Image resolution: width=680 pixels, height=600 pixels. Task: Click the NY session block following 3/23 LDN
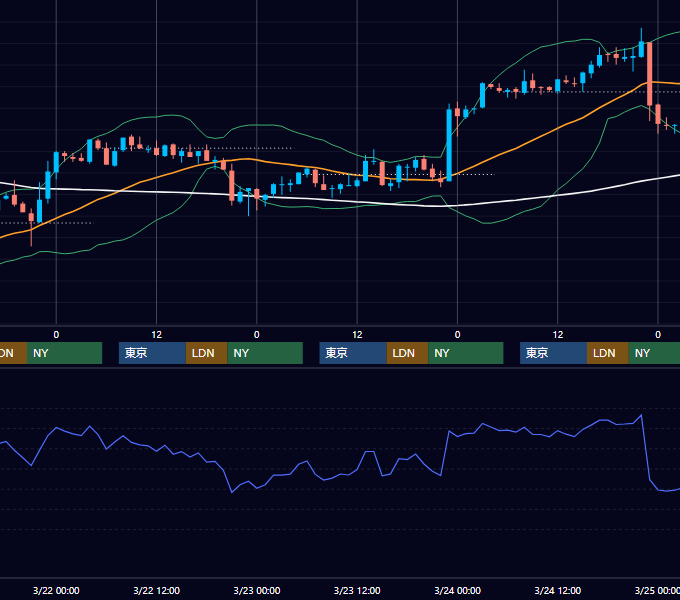click(466, 353)
